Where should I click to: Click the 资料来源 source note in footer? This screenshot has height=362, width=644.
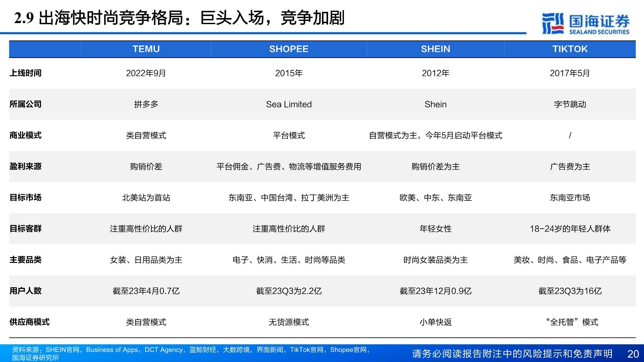[x=191, y=354]
